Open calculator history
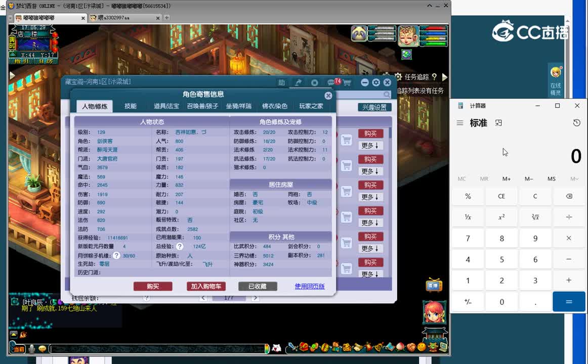588x364 pixels. coord(577,123)
